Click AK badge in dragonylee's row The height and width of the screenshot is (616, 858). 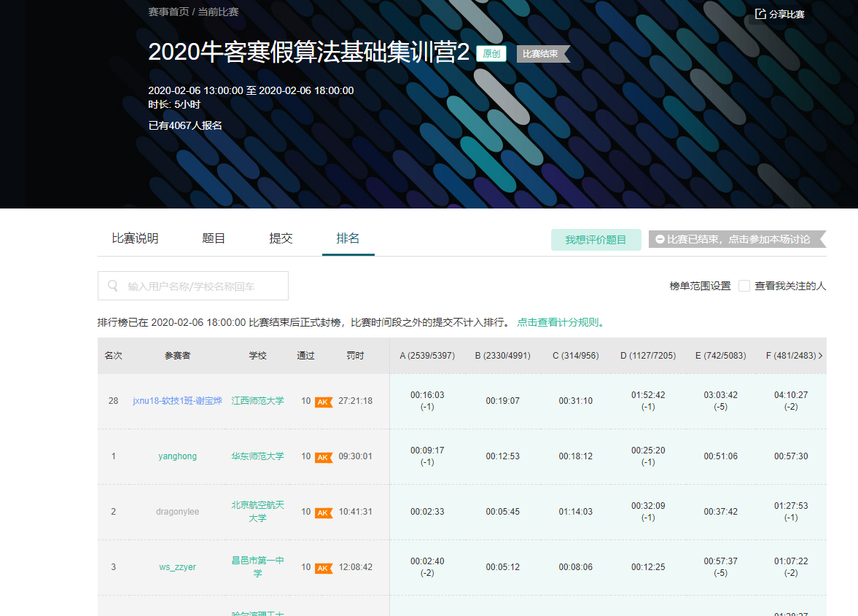tap(324, 512)
